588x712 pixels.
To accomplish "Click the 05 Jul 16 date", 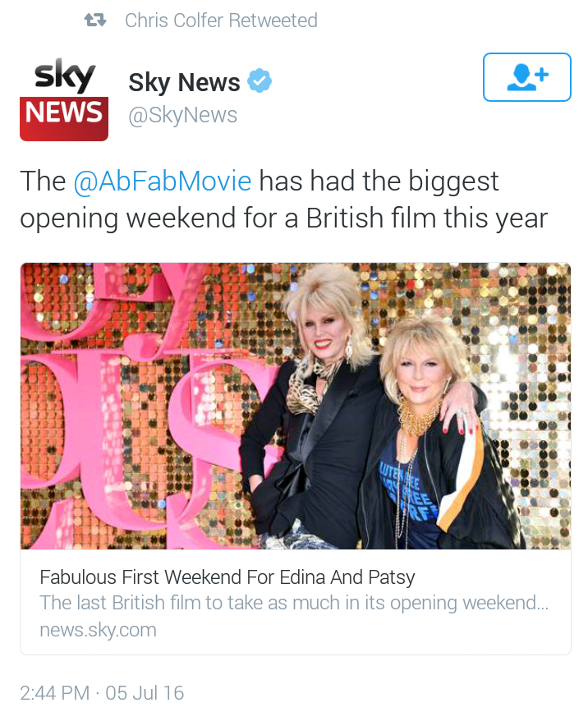I will coord(145,693).
